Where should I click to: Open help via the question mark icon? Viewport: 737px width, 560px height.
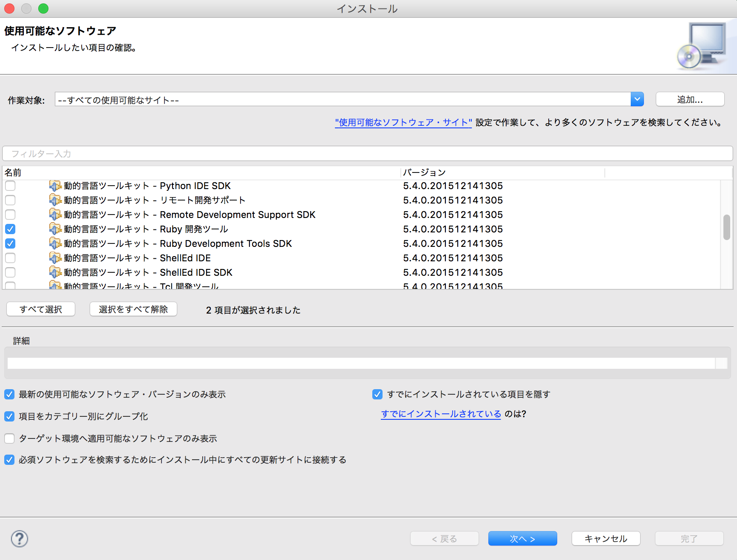point(19,538)
